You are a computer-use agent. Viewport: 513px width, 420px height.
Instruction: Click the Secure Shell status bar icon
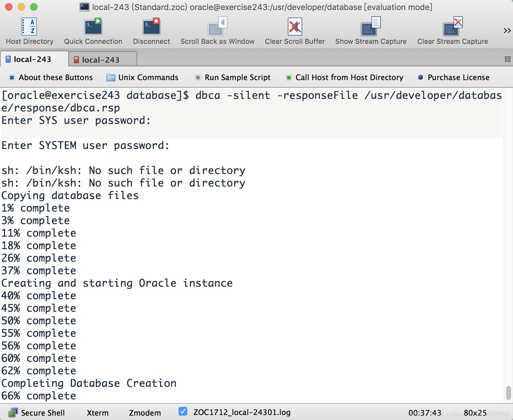(x=13, y=412)
